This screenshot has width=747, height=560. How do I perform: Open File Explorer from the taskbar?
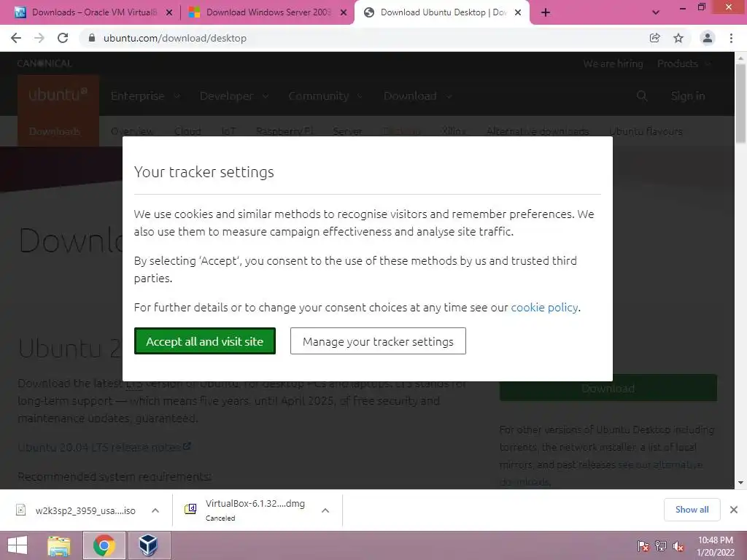59,545
